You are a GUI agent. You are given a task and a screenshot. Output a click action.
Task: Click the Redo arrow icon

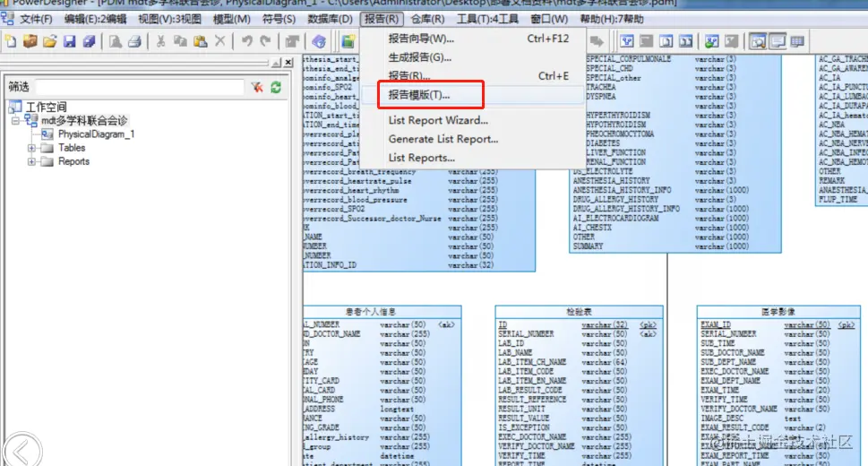(266, 41)
